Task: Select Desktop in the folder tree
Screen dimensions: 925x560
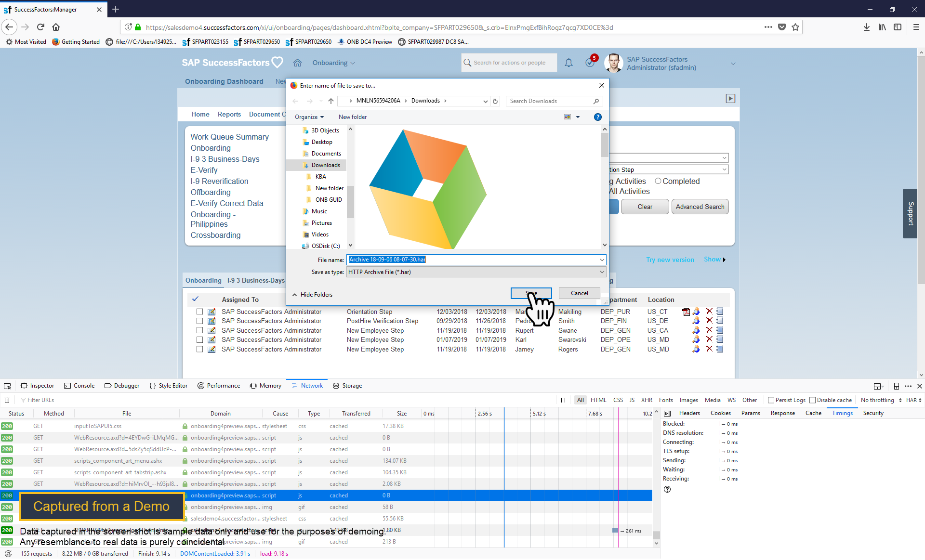Action: (x=322, y=142)
